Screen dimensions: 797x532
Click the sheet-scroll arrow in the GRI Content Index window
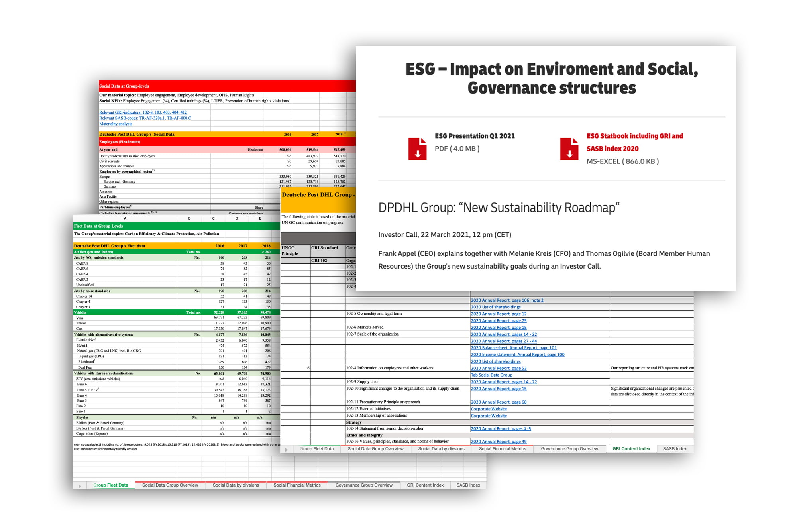[x=286, y=450]
